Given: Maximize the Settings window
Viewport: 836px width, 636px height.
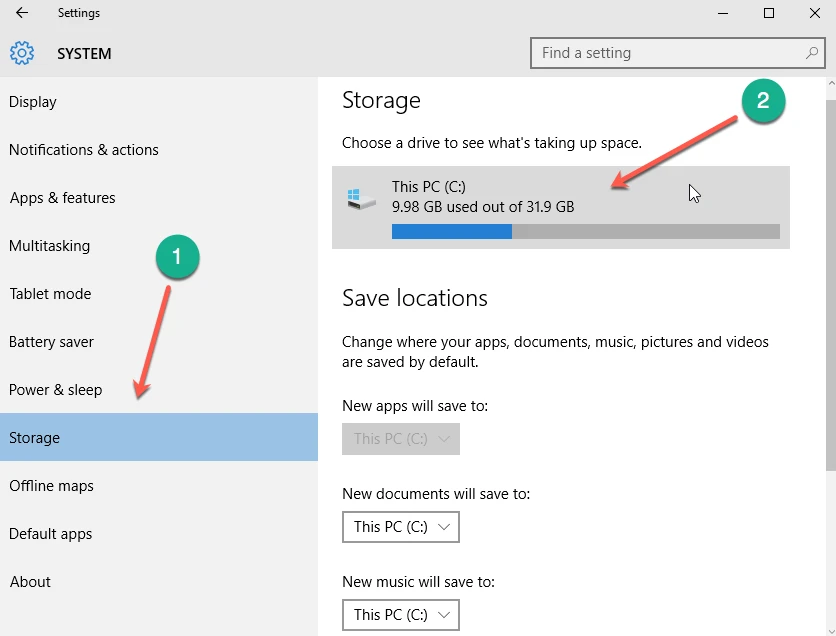Looking at the screenshot, I should (768, 14).
